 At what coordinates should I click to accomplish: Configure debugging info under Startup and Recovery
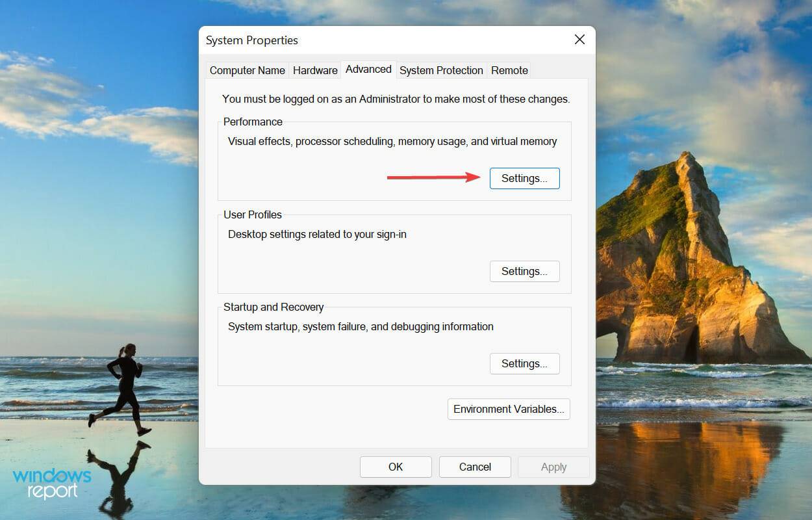point(524,363)
